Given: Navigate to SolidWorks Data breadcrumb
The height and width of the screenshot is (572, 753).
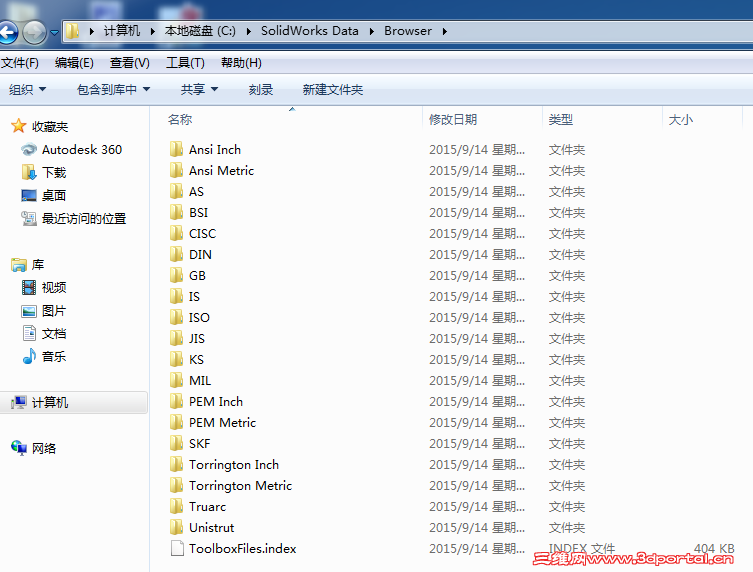Looking at the screenshot, I should (x=310, y=31).
